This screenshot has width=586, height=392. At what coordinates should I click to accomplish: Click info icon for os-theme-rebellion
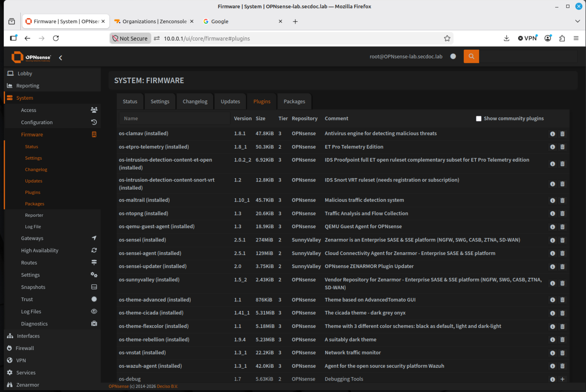pos(553,340)
